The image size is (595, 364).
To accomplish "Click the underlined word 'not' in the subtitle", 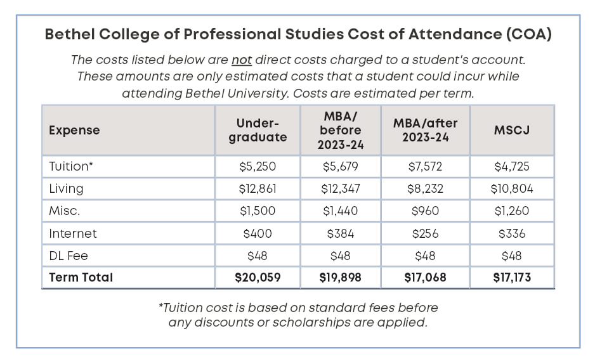I will point(242,60).
